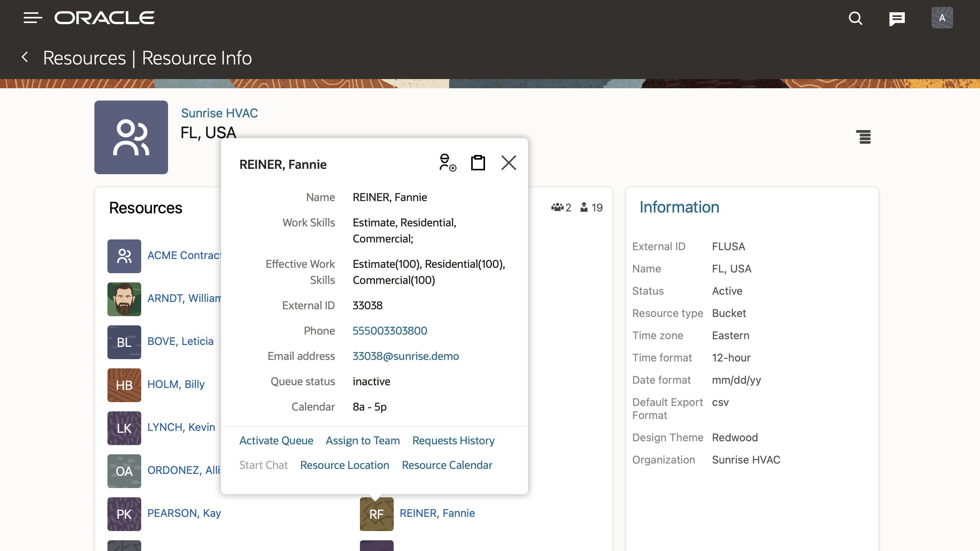The image size is (980, 551).
Task: Click the Information panel heading
Action: (x=679, y=207)
